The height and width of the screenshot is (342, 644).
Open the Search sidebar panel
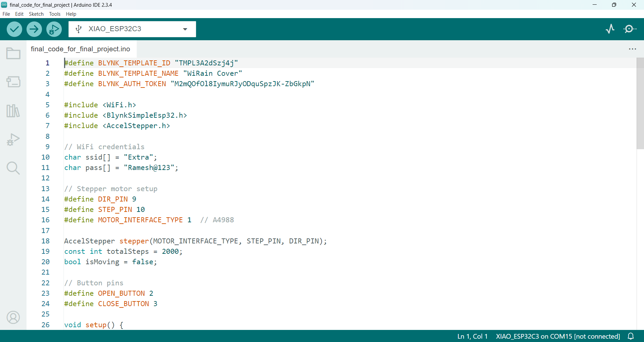(x=13, y=168)
